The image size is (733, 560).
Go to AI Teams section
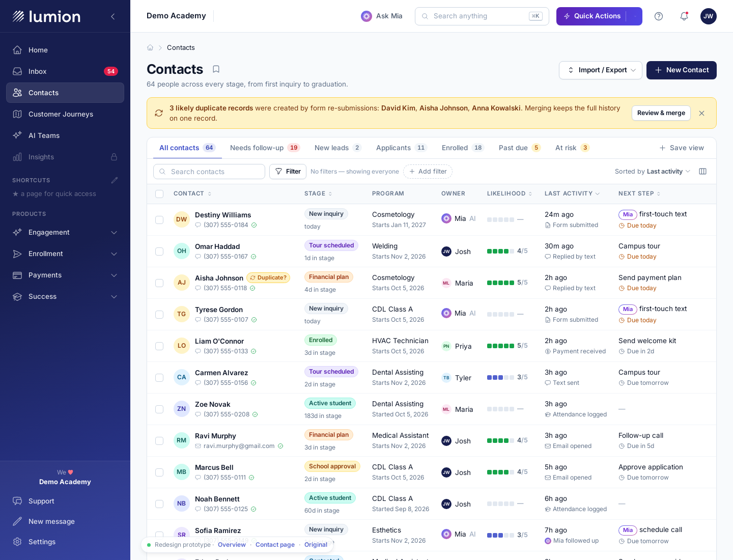point(65,135)
